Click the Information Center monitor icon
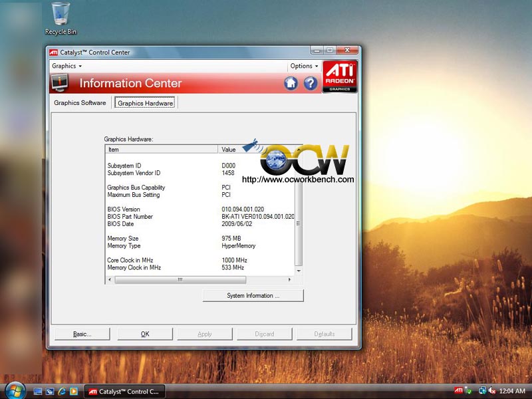532x399 pixels. click(60, 83)
